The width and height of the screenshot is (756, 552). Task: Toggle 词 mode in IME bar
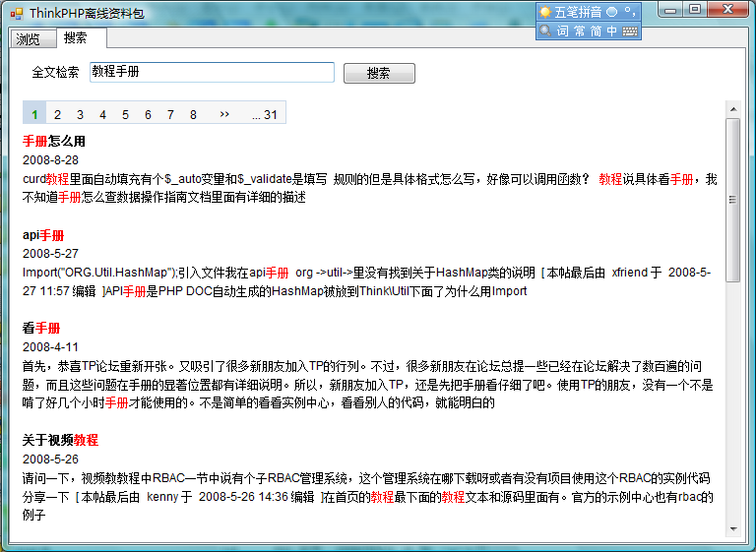tap(563, 31)
